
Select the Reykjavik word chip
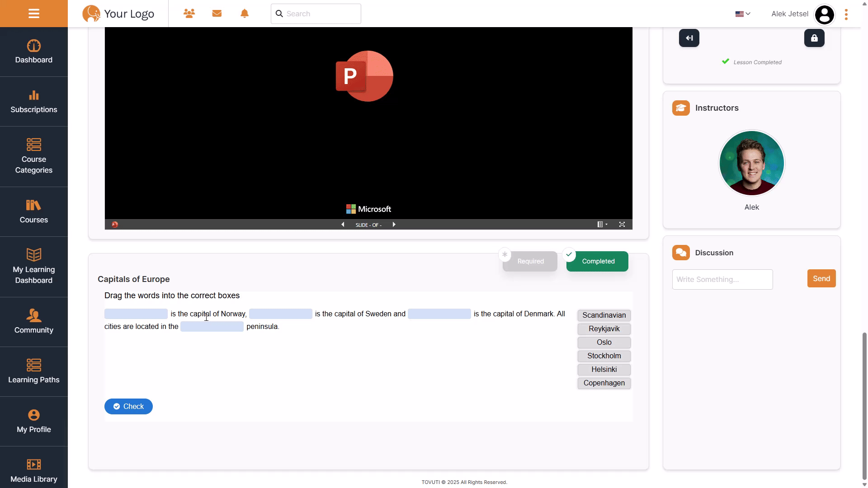point(604,328)
